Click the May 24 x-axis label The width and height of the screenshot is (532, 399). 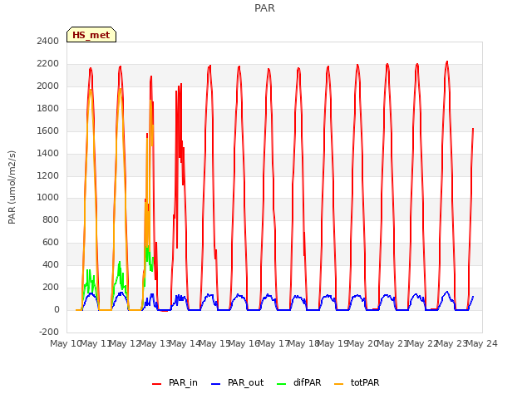[482, 343]
